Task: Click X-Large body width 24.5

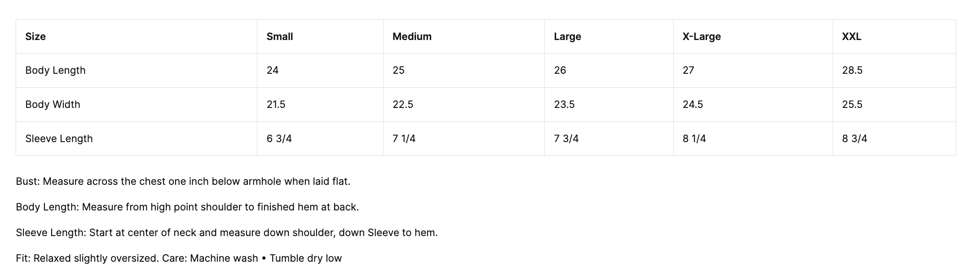Action: [693, 104]
